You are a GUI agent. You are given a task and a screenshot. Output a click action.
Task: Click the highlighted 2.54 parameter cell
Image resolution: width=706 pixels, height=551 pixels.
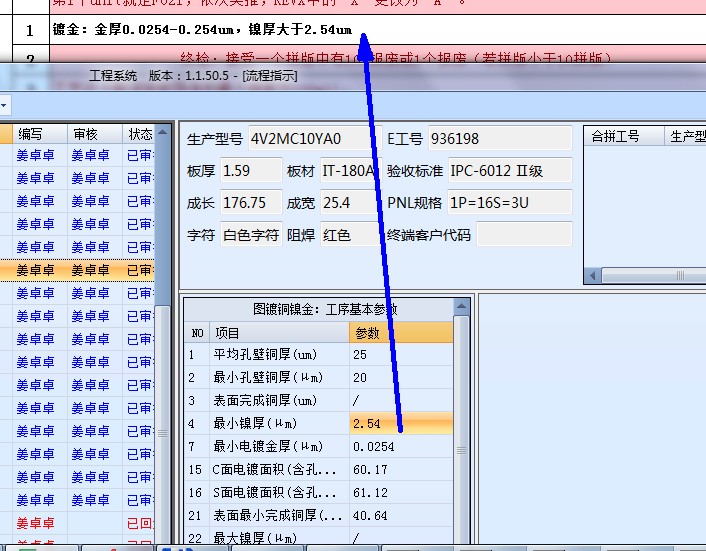pyautogui.click(x=401, y=423)
